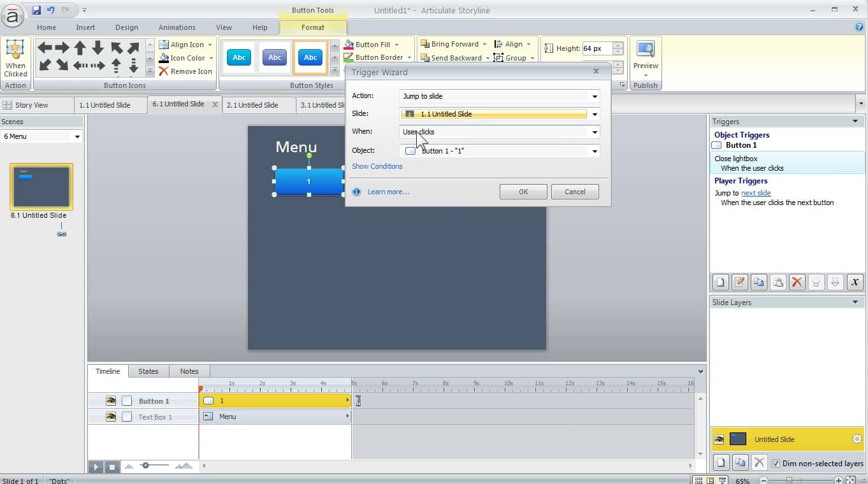Open the Object dropdown showing Button 1
This screenshot has height=484, width=868.
pos(595,152)
